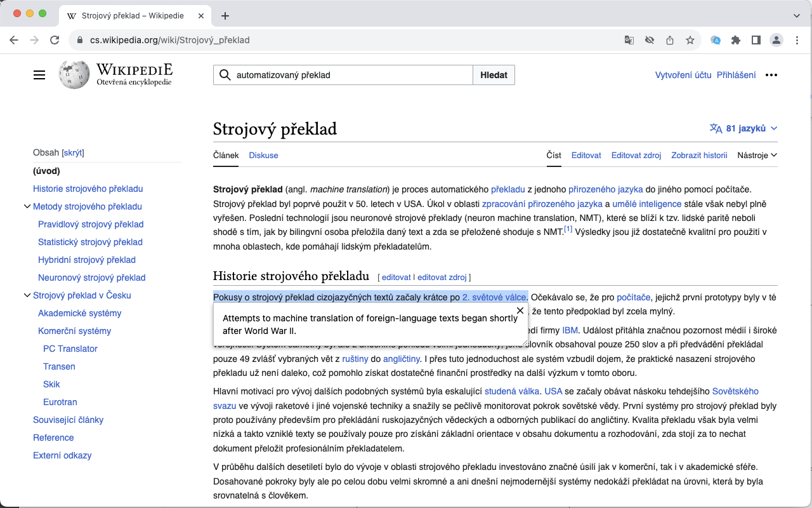Collapse the Strojový překlad v Česku section
Image resolution: width=812 pixels, height=508 pixels.
(x=27, y=295)
